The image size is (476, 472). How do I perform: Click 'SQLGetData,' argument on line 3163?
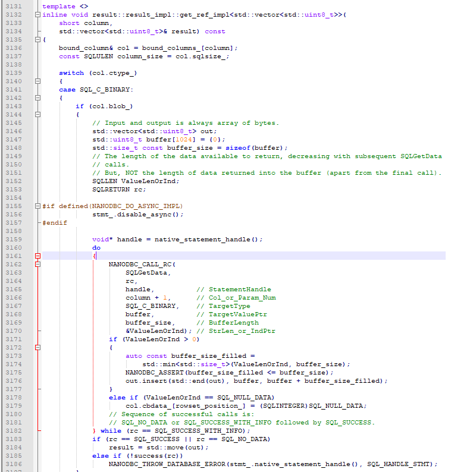tap(148, 272)
